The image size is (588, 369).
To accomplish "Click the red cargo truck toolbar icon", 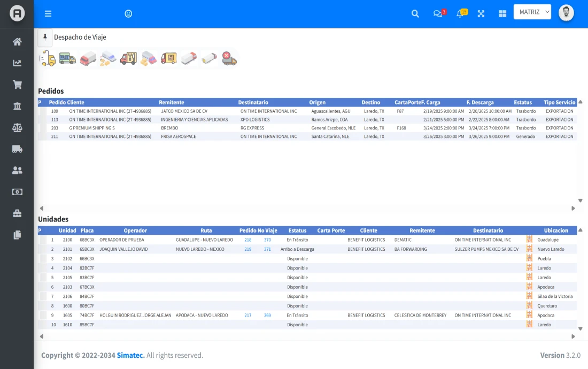I will [88, 59].
